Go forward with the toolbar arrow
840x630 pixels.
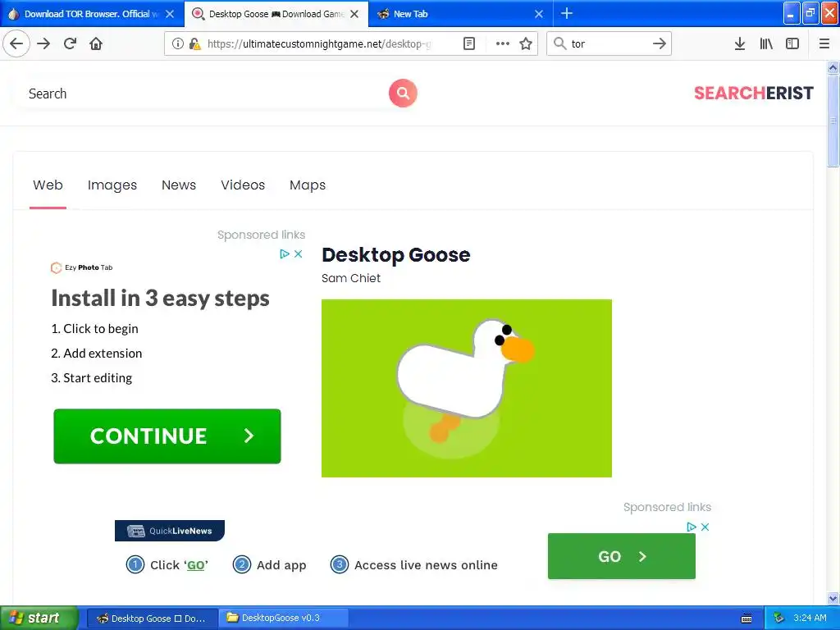point(43,43)
